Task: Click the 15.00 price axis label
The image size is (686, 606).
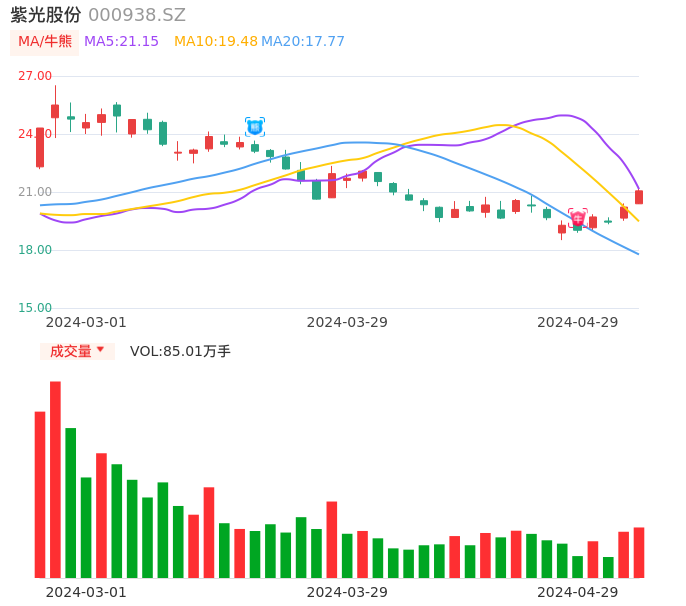Action: tap(35, 308)
